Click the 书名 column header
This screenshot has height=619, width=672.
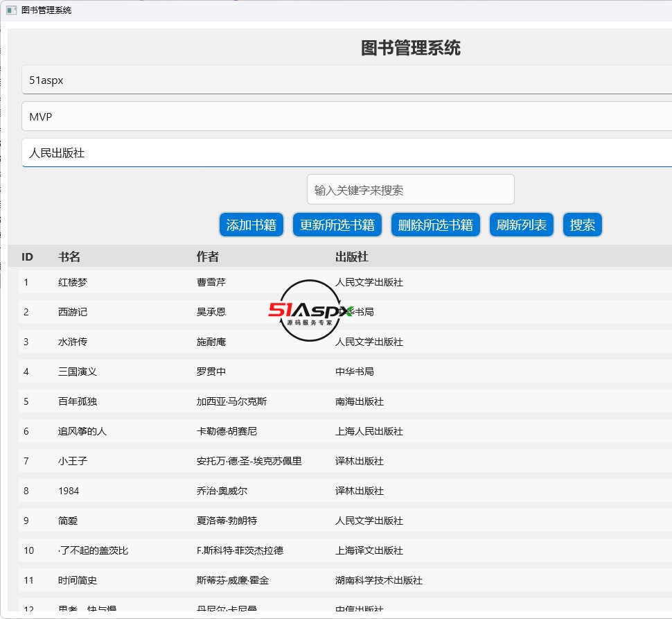tap(69, 257)
